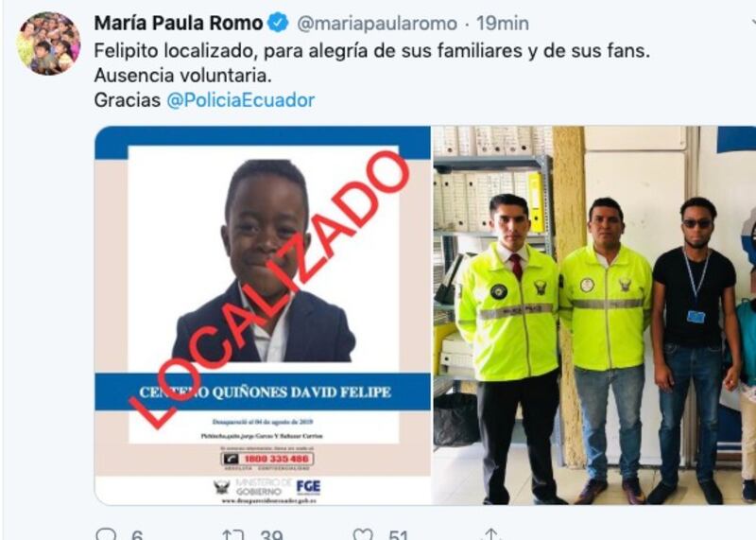756x540 pixels.
Task: Open the @PoliciaEcuador mention link
Action: click(x=241, y=100)
